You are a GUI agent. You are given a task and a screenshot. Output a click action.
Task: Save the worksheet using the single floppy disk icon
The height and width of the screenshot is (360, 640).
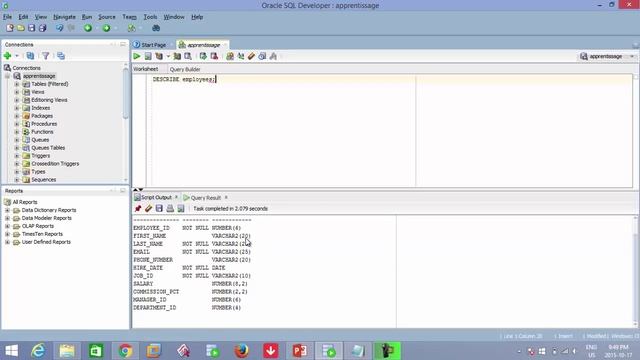pyautogui.click(x=31, y=28)
